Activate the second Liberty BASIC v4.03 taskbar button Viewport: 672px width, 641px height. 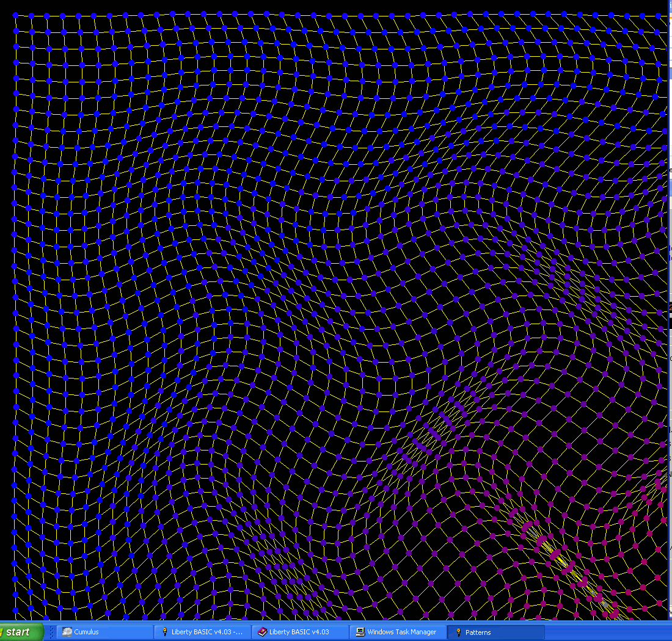pos(300,632)
